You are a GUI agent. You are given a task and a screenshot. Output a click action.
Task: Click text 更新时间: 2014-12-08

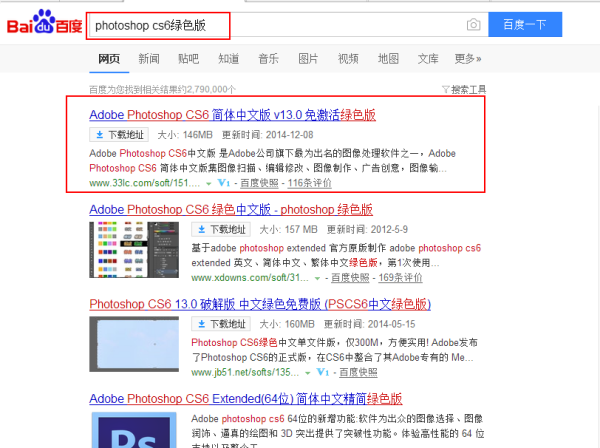coord(267,135)
